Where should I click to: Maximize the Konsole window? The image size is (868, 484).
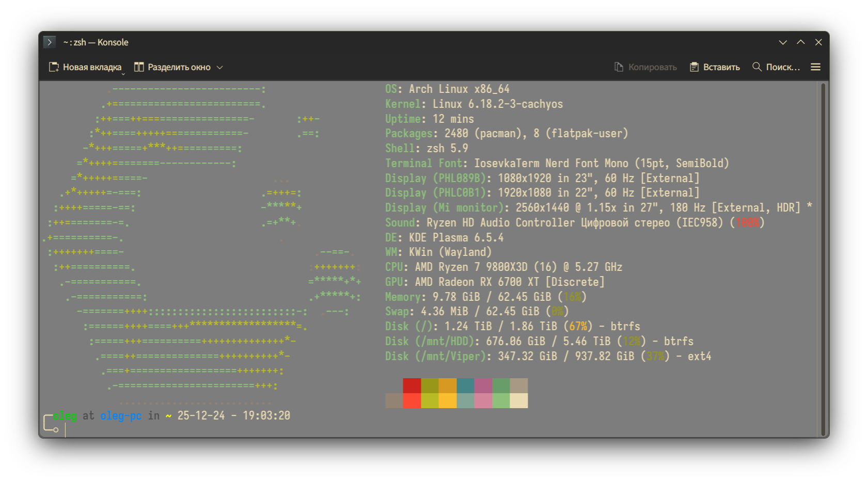801,42
